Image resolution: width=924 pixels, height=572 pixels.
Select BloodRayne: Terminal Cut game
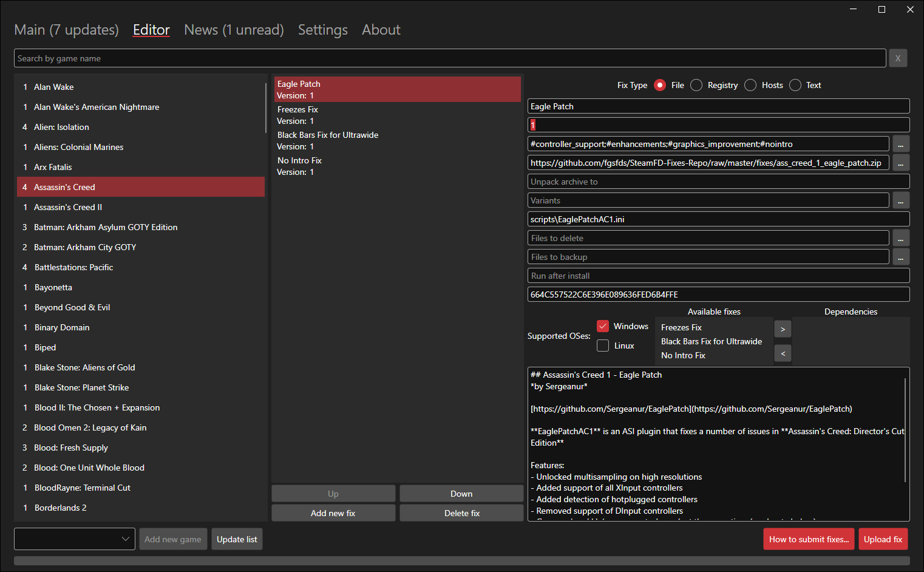141,488
